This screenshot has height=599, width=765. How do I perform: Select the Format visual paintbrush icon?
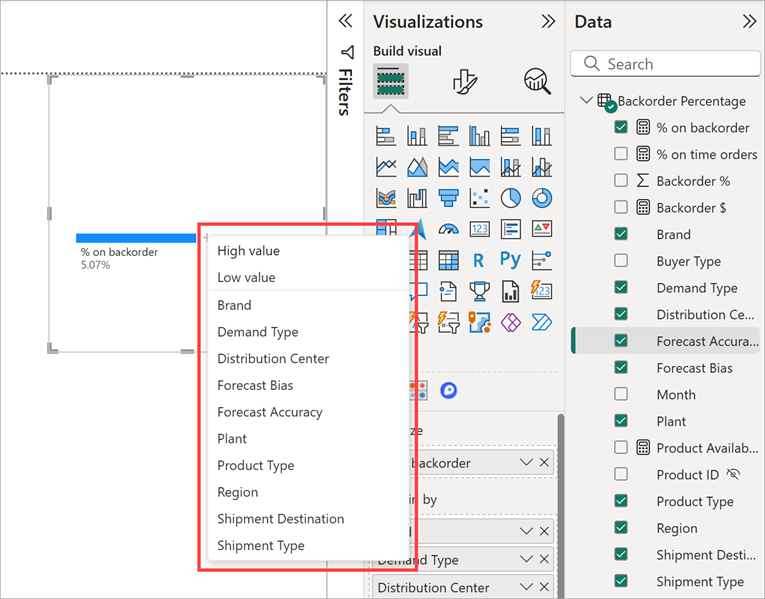[465, 82]
